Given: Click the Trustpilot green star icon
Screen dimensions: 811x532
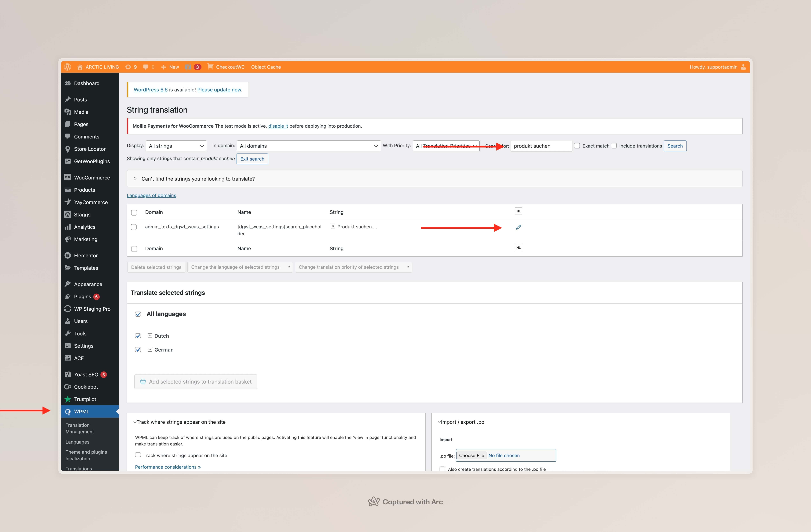Looking at the screenshot, I should [67, 399].
